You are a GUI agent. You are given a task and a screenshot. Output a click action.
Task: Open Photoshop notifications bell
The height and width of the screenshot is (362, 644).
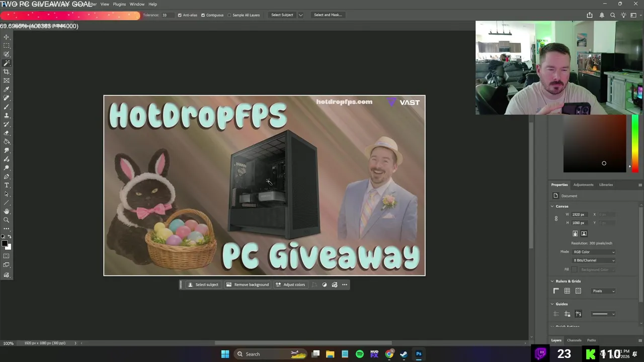tap(602, 15)
